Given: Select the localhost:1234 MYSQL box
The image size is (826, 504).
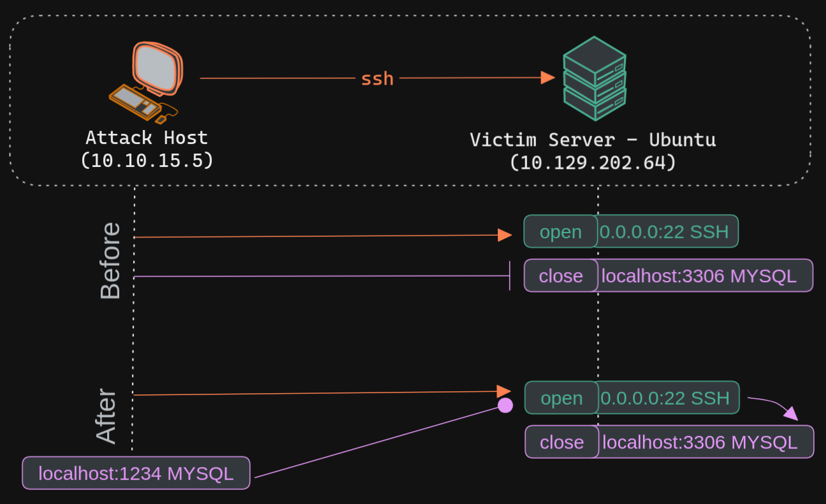Looking at the screenshot, I should [x=136, y=473].
